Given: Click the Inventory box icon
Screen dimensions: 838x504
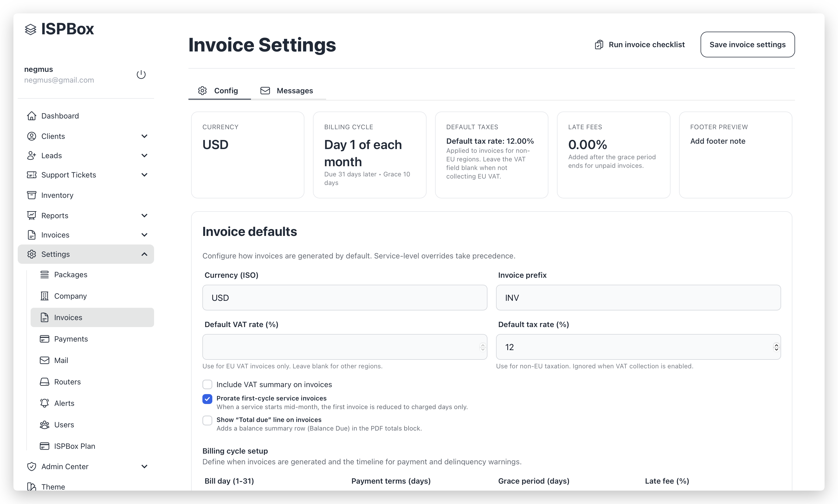Looking at the screenshot, I should (x=32, y=195).
